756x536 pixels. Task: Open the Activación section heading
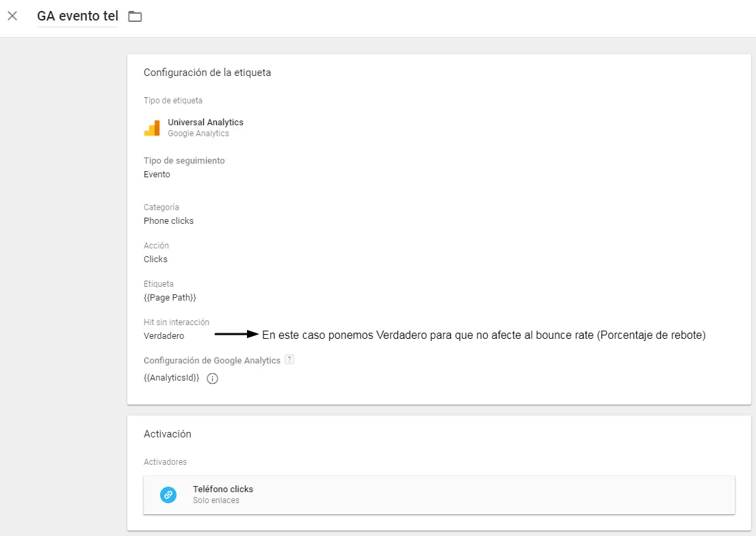click(x=168, y=434)
